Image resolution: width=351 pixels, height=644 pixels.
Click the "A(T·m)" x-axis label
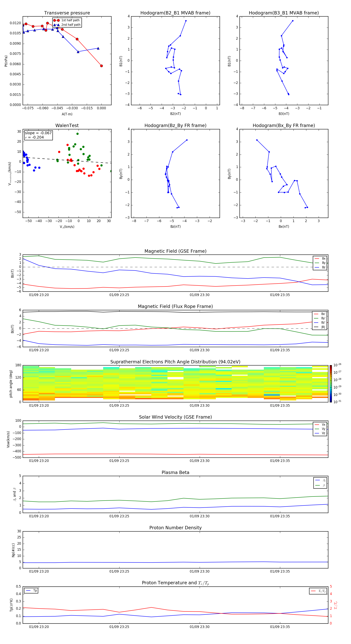(67, 114)
